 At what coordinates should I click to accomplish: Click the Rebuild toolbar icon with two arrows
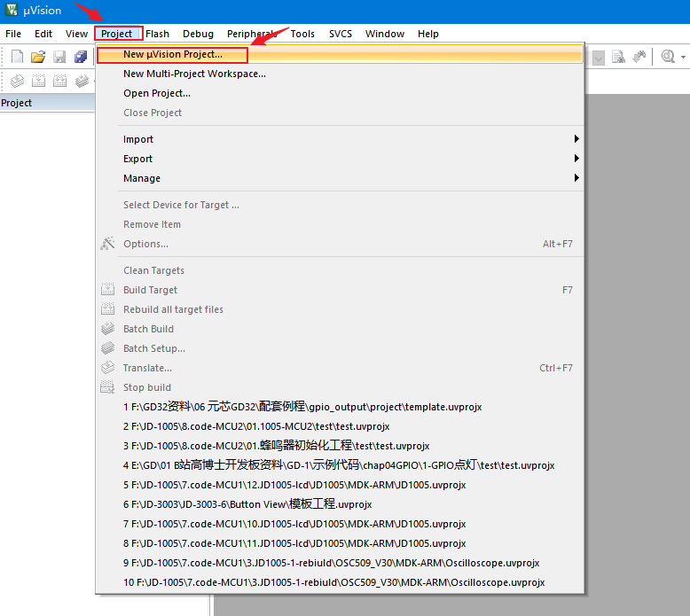[x=59, y=81]
